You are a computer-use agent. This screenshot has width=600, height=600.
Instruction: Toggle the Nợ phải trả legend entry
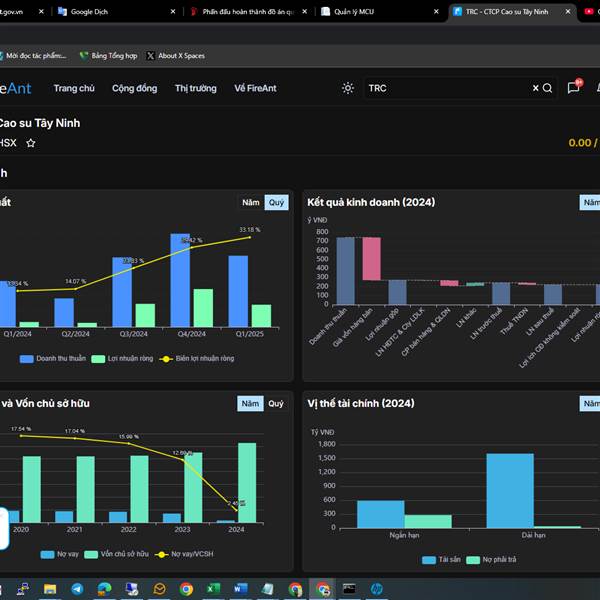491,560
